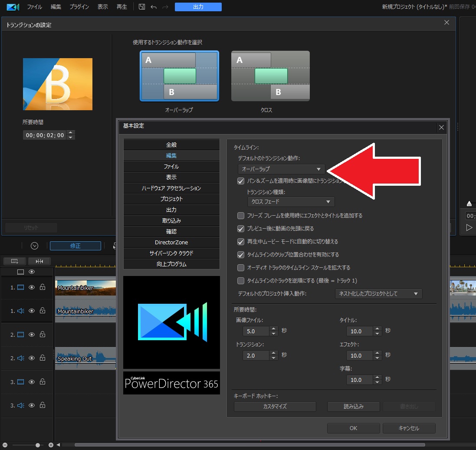Increase タイトル duration with up arrow
This screenshot has height=450, width=476.
coord(377,328)
